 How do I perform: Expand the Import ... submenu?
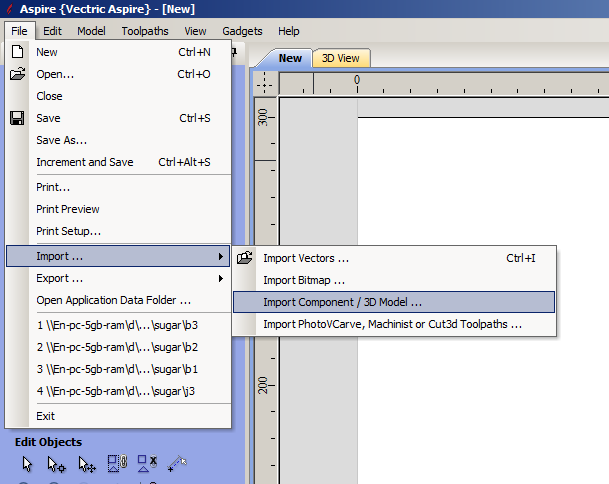(118, 256)
